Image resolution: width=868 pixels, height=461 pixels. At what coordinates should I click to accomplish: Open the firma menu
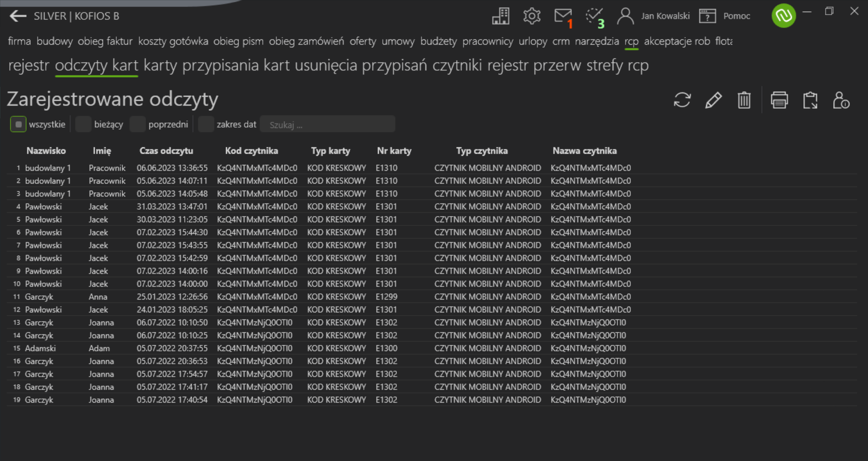point(19,41)
